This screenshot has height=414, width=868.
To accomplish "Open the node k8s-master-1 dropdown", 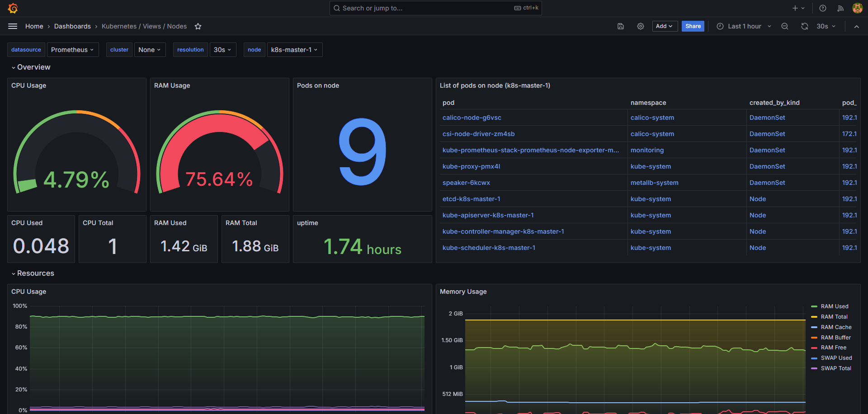I will coord(295,50).
